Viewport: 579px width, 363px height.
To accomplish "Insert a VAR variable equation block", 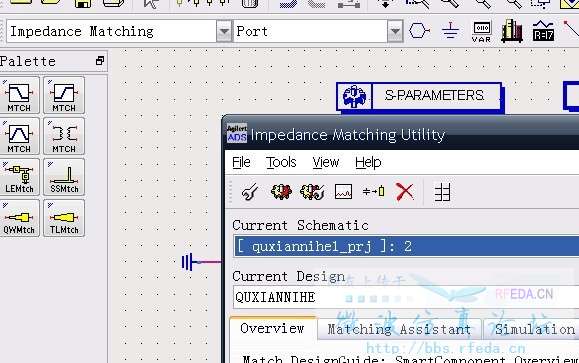I will 482,31.
